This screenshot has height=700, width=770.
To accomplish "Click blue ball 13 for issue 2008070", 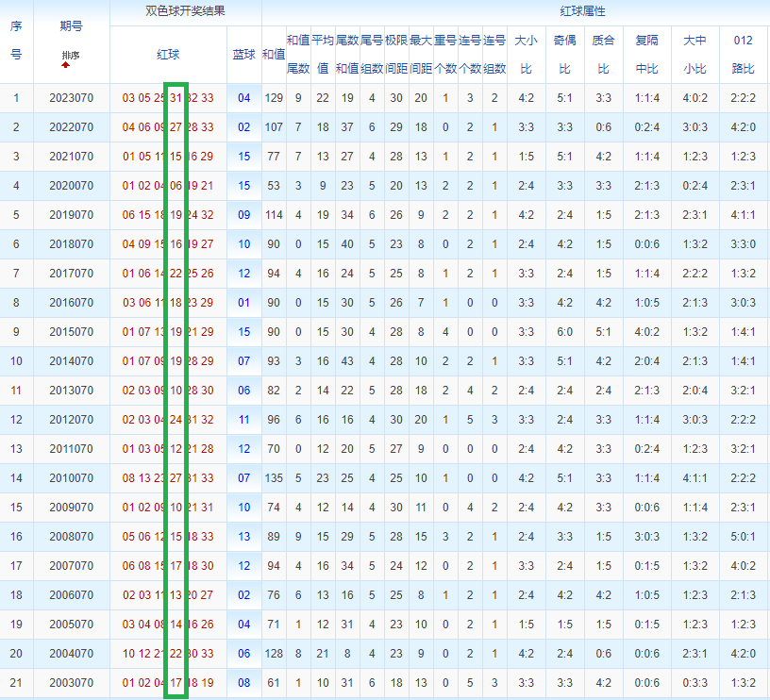I will [x=244, y=537].
